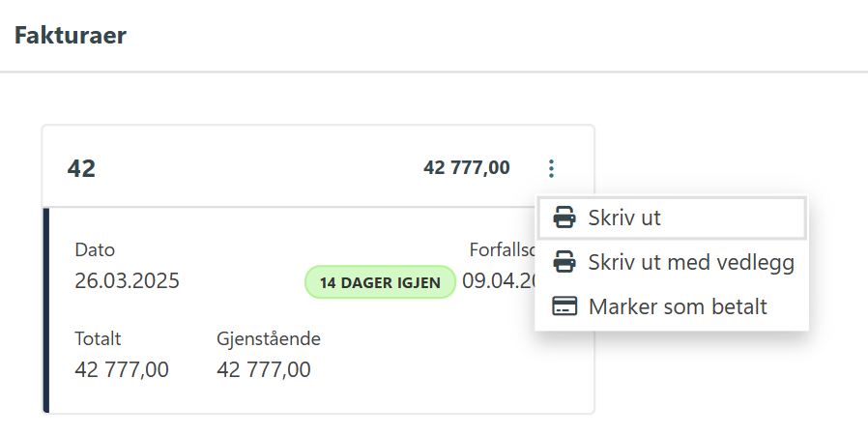Select Marker som betalt in the menu
The height and width of the screenshot is (436, 868).
677,306
